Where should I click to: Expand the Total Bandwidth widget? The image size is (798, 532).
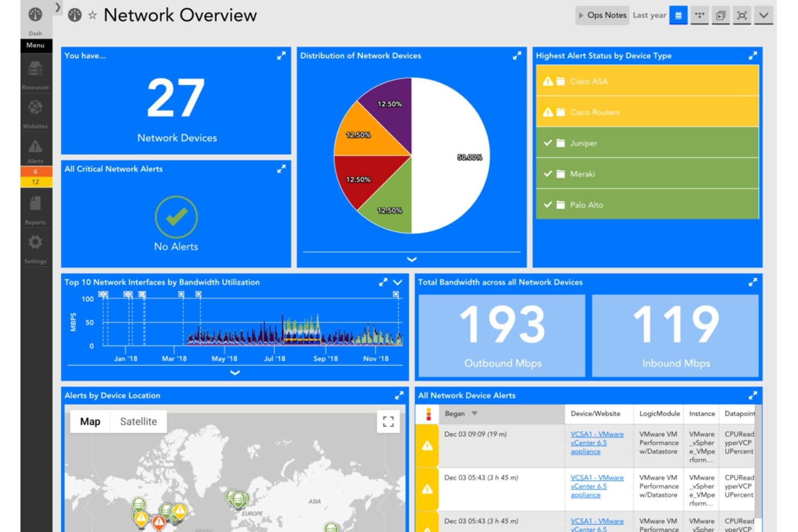coord(753,282)
